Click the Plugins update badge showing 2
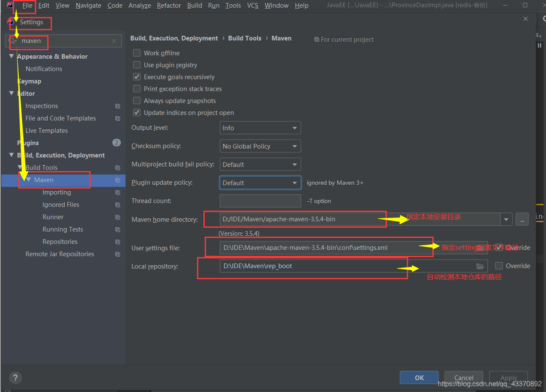 coord(117,143)
